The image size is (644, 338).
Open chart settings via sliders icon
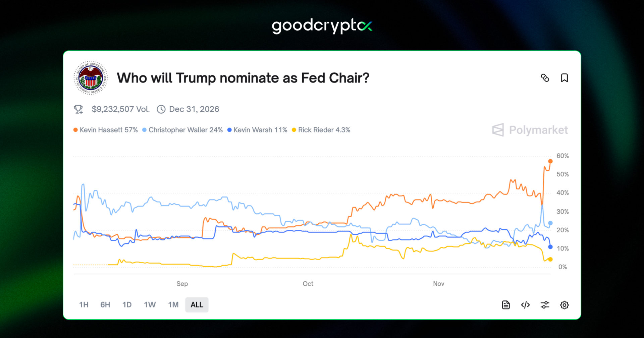coord(545,305)
